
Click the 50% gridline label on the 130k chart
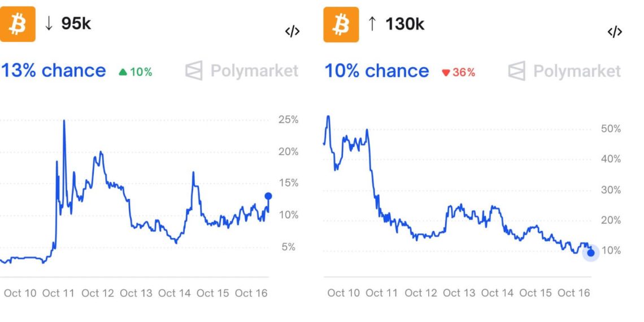click(610, 129)
